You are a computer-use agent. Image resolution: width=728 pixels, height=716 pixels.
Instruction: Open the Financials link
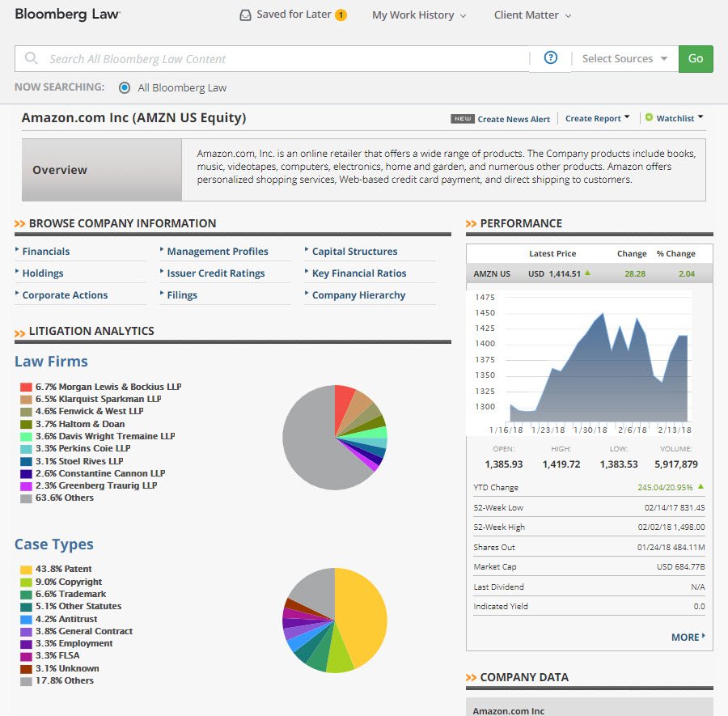click(46, 251)
